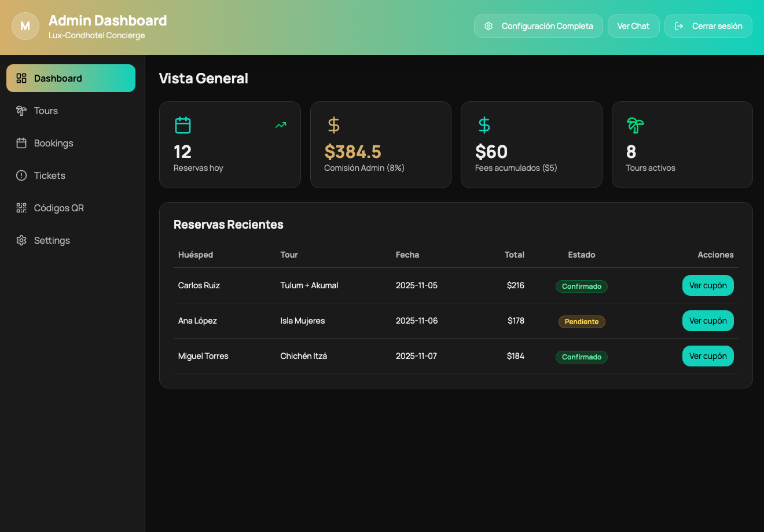
Task: Click the Pendiente status badge for Ana López
Action: pos(581,321)
